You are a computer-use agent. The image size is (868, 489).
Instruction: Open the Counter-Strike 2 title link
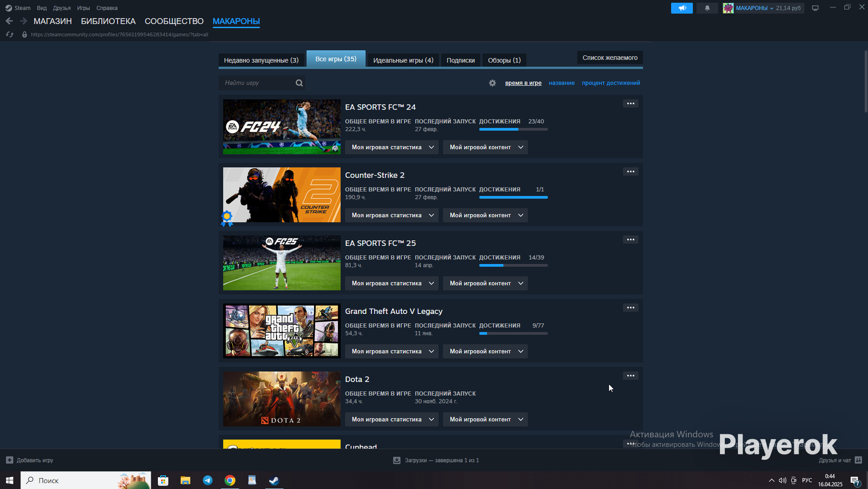tap(375, 175)
